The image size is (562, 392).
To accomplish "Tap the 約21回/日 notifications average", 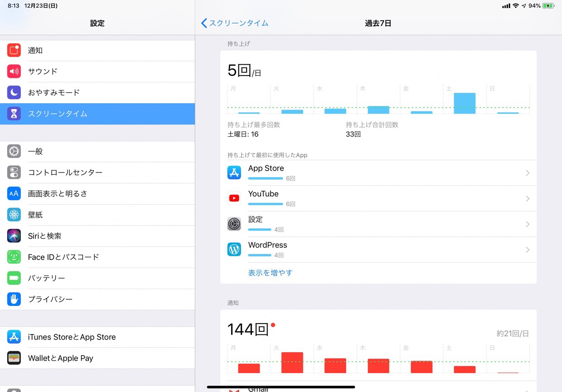I will coord(513,334).
